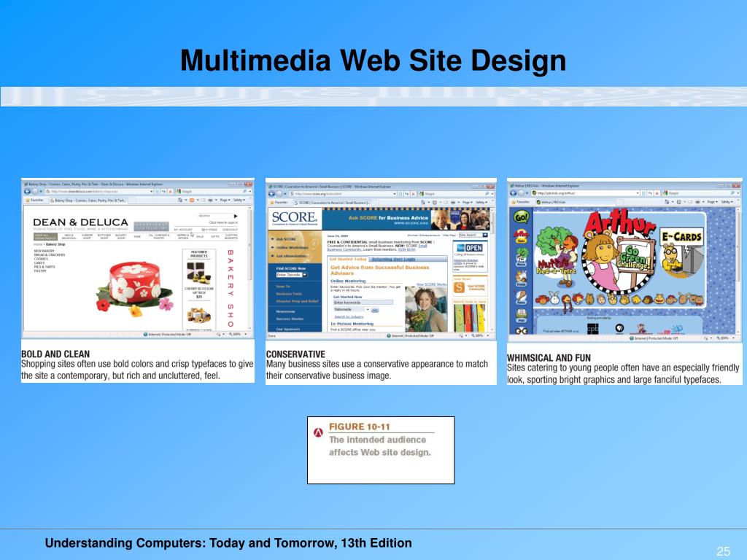Image resolution: width=747 pixels, height=560 pixels.
Task: Open Games sidebar icon on Arthur site
Action: pyautogui.click(x=522, y=297)
